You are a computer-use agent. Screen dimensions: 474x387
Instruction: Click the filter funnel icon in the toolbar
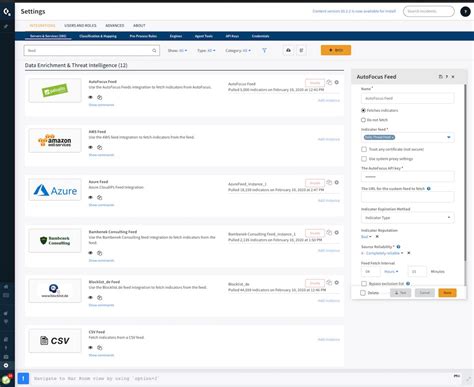[264, 50]
